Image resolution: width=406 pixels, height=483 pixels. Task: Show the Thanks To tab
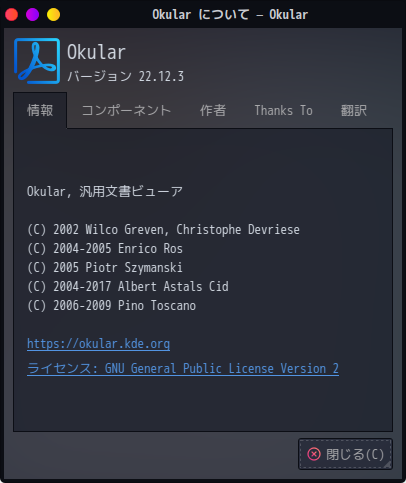(x=284, y=110)
